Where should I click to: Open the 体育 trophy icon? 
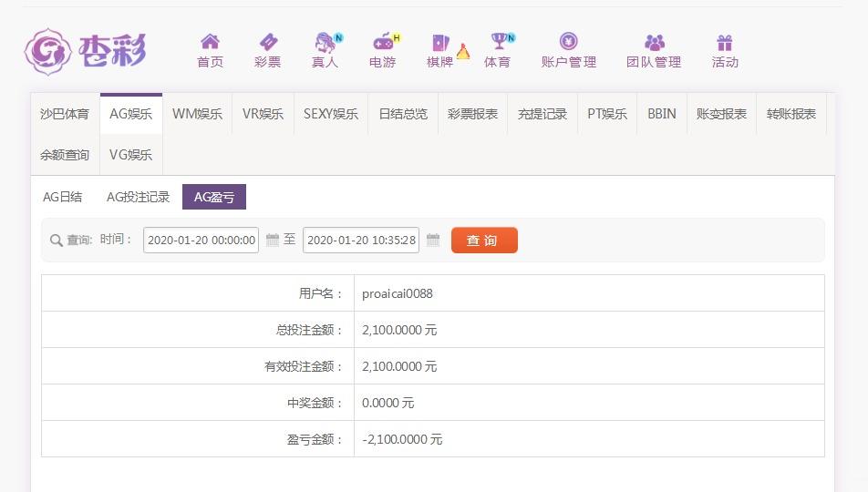[x=501, y=40]
